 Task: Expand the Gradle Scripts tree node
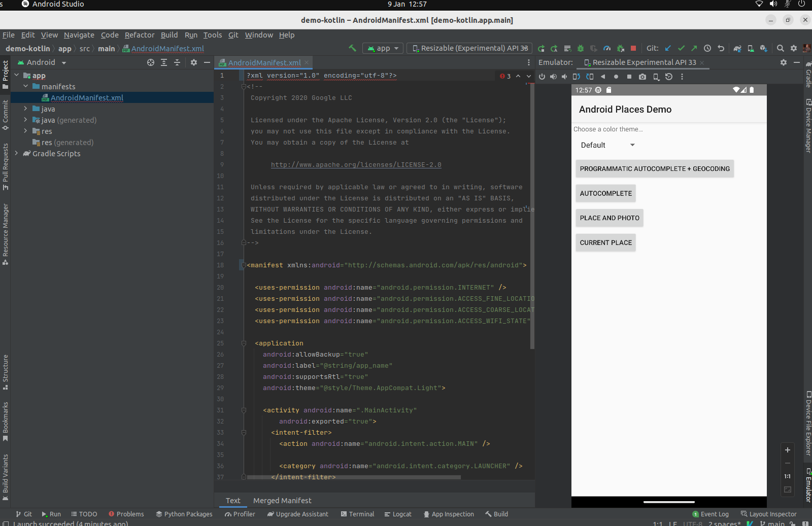pos(17,153)
